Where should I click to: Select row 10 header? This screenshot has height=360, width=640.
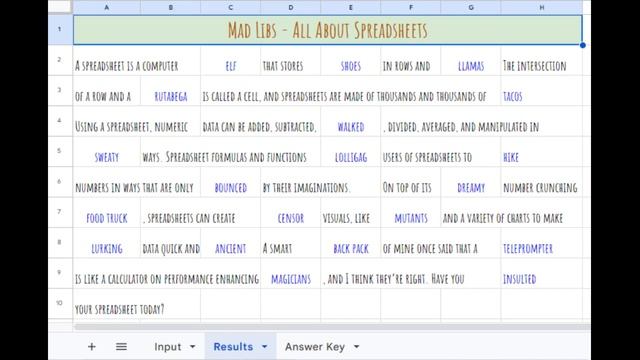pyautogui.click(x=60, y=303)
